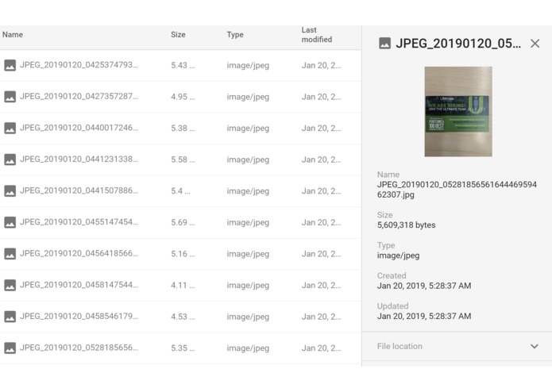
Task: Click image icon for JPEG_20190120_0441231338 file
Action: pyautogui.click(x=10, y=159)
